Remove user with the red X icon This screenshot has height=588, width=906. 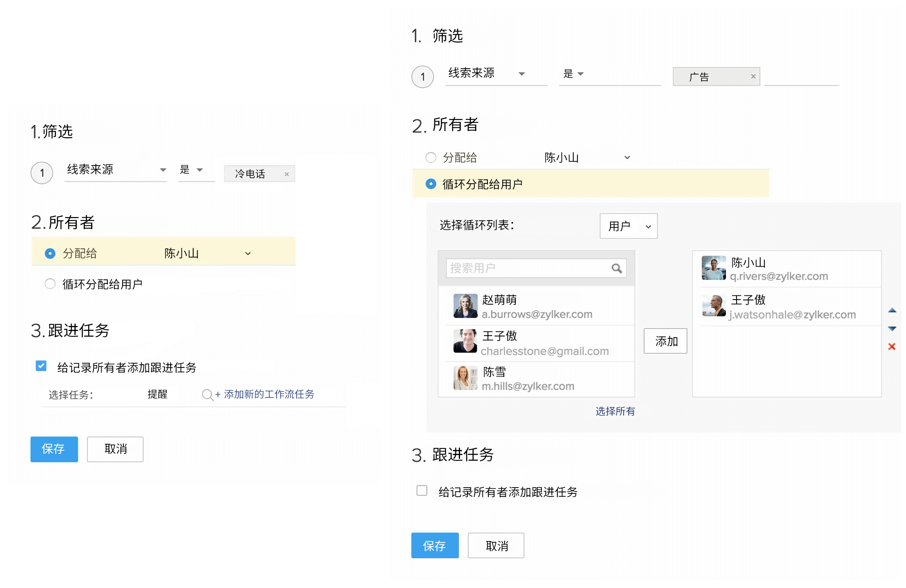click(892, 347)
